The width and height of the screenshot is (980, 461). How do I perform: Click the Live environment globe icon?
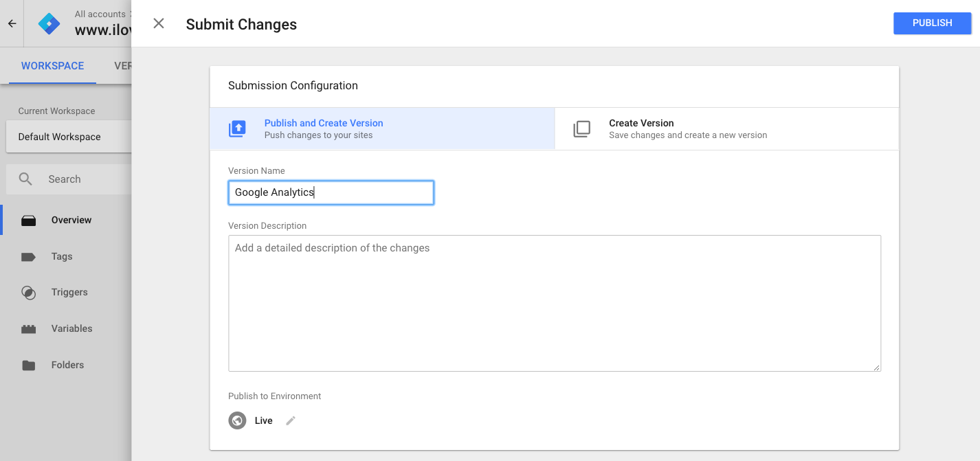[237, 420]
